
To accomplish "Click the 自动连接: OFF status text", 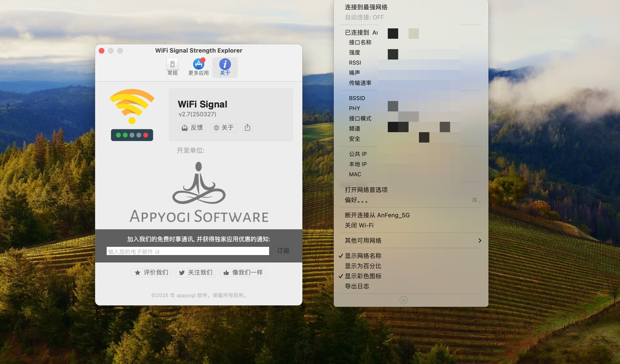I will [364, 17].
